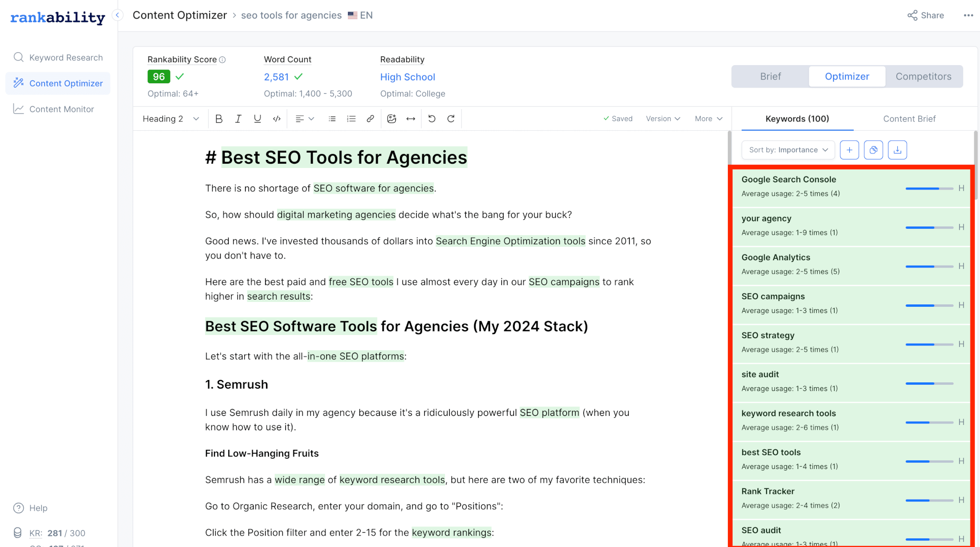Select the Keywords (100) tab

[797, 119]
